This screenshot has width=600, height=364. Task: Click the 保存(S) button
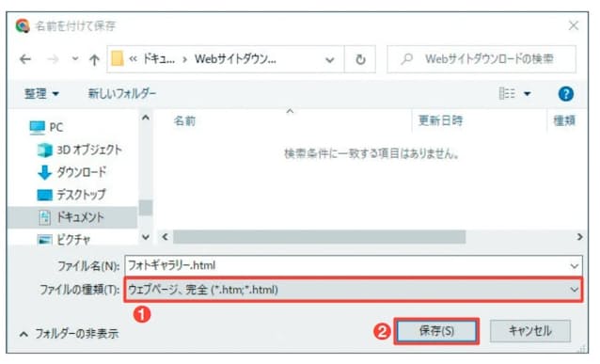(x=436, y=331)
